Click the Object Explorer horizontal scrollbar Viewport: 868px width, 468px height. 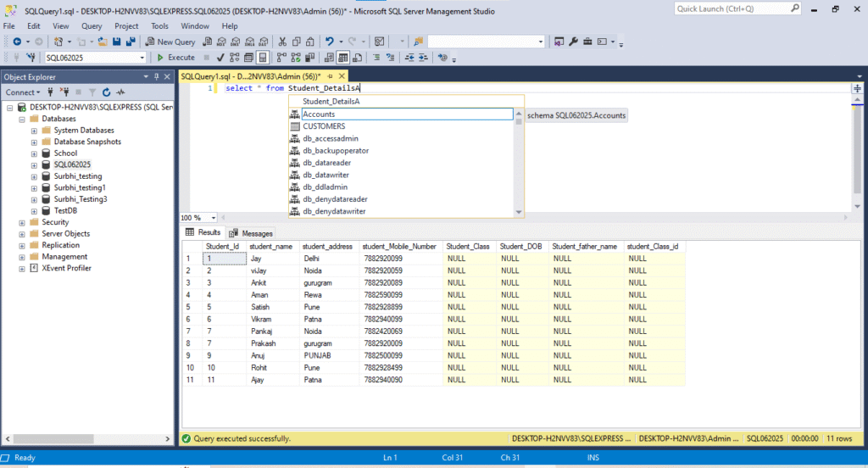[87, 438]
